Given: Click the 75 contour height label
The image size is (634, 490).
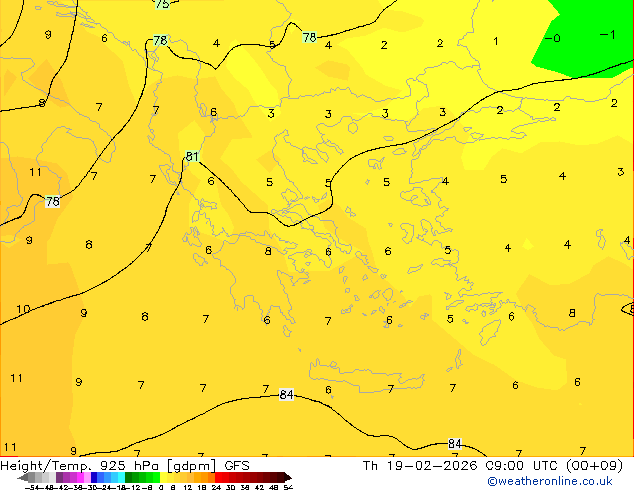Looking at the screenshot, I should (x=162, y=4).
